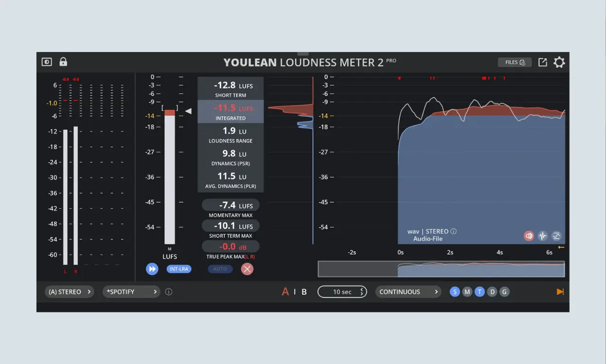
Task: Click the LUFS momentary meter bar
Action: pyautogui.click(x=169, y=177)
